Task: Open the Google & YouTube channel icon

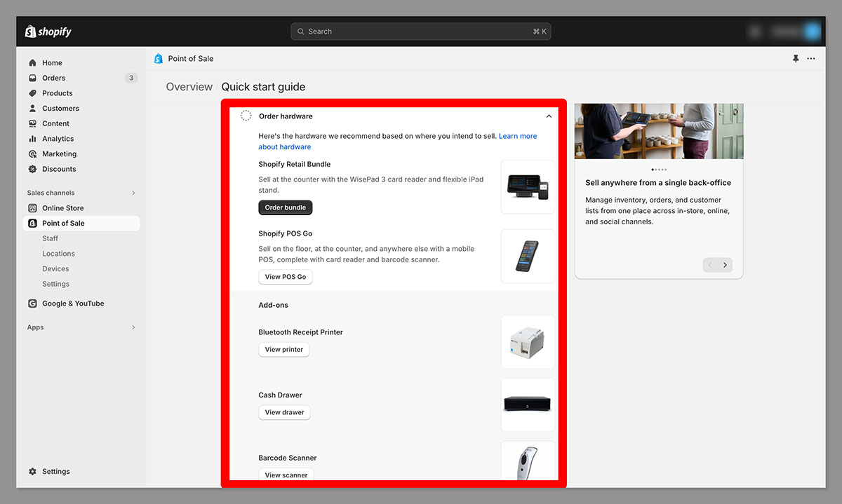Action: tap(32, 304)
